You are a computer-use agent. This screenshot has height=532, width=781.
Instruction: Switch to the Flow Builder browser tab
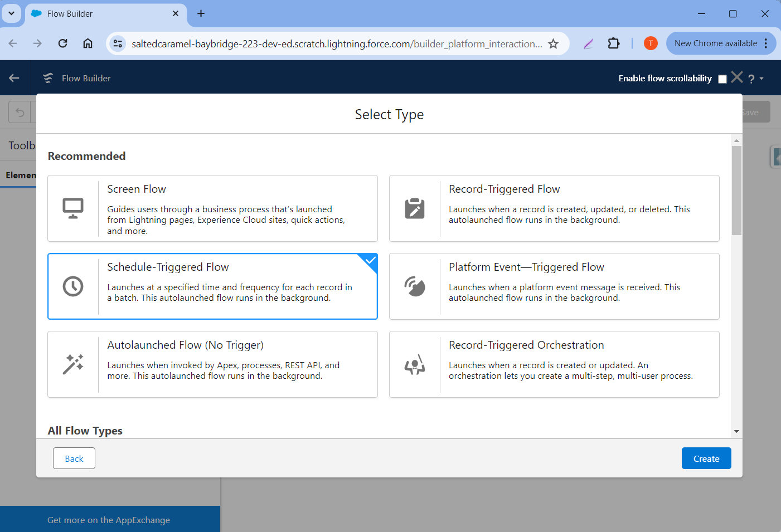(x=106, y=13)
